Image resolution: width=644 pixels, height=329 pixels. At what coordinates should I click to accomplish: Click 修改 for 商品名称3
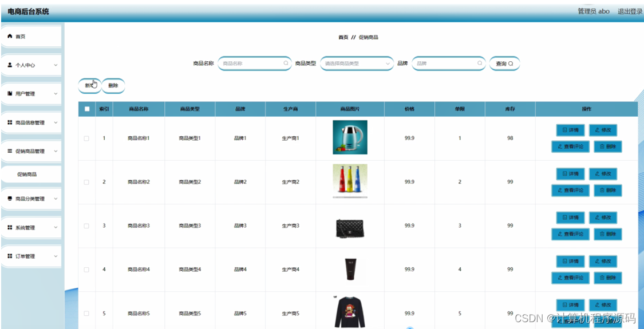tap(603, 217)
